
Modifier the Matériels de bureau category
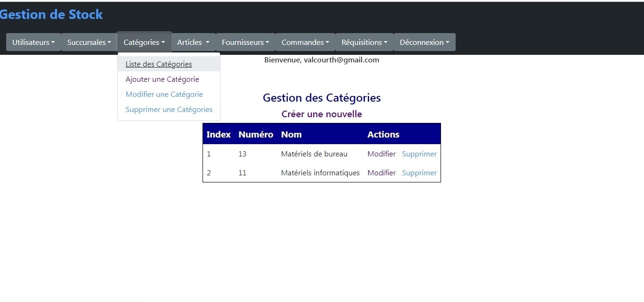[381, 154]
